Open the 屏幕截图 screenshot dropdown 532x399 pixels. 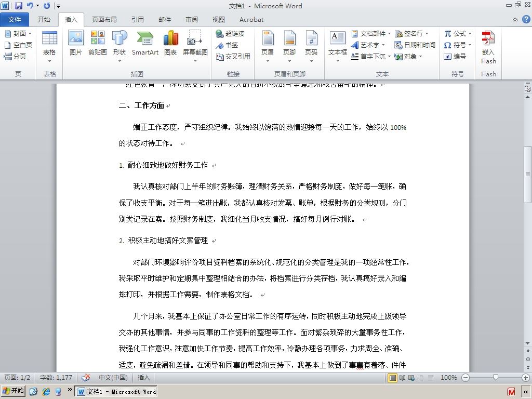point(195,47)
